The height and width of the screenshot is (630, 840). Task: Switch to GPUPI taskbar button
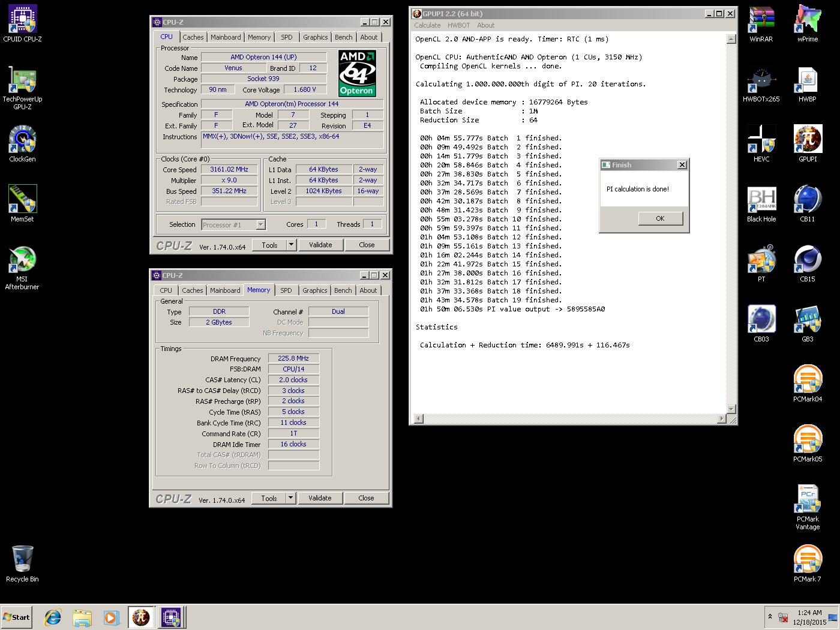(x=141, y=617)
